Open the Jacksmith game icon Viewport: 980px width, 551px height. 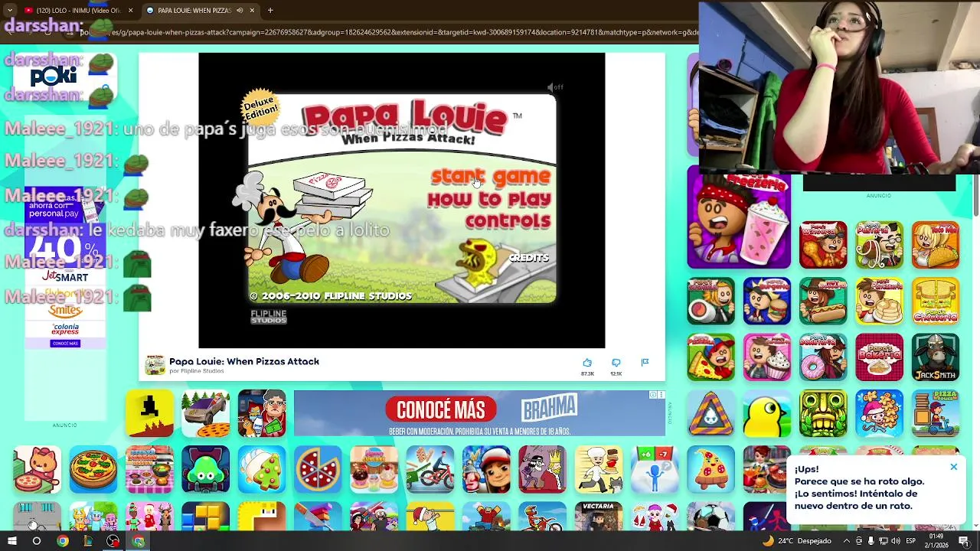[935, 357]
